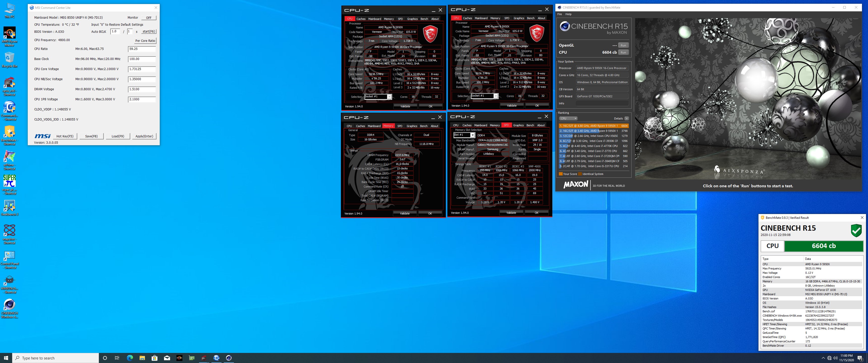Click Run next to OpenGL in Cinebench
Viewport: 868px width, 363px height.
coord(623,45)
